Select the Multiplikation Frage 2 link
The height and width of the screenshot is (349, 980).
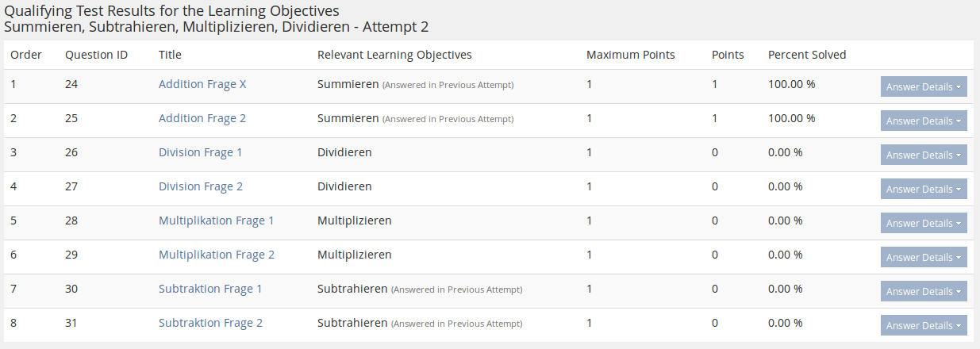pos(217,255)
